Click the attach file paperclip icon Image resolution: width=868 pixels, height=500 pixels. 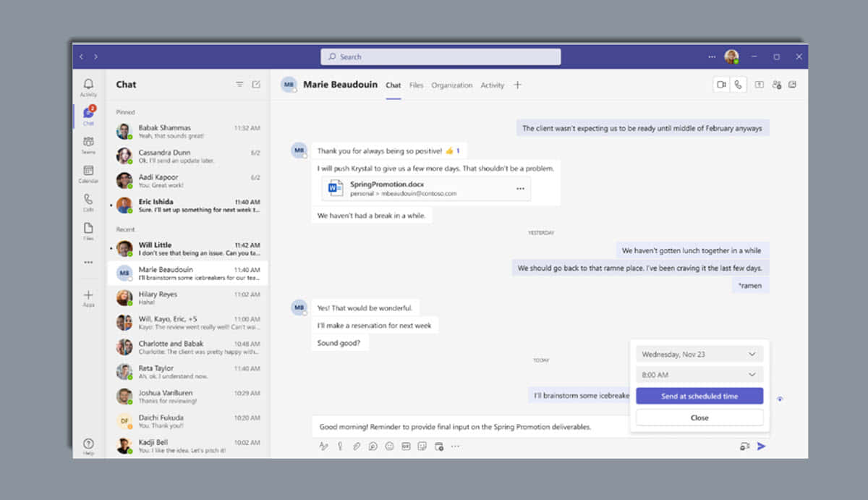pos(357,446)
